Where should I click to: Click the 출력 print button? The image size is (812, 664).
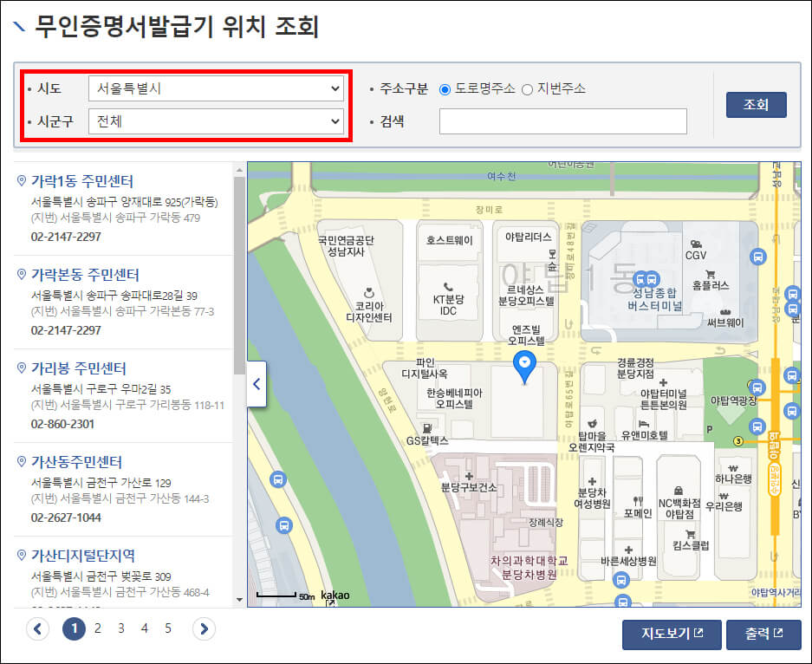[763, 635]
